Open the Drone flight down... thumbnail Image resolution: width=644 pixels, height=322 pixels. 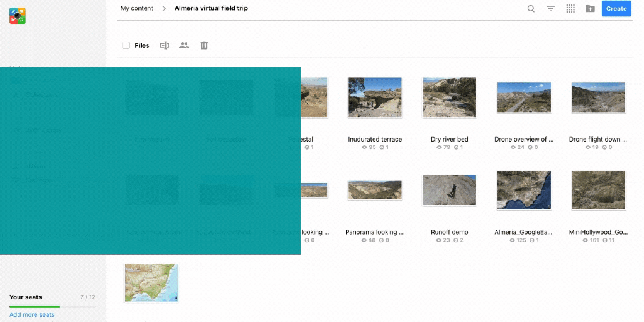pyautogui.click(x=599, y=97)
